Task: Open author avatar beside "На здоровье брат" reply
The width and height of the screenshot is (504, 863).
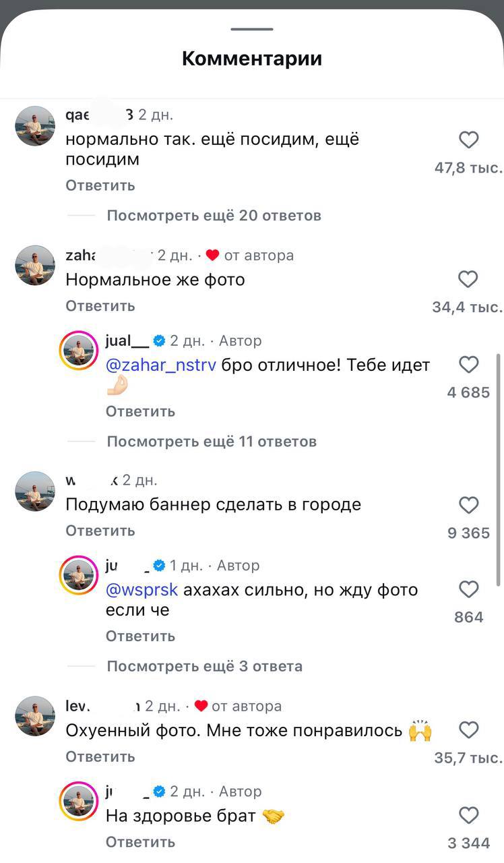Action: (78, 802)
